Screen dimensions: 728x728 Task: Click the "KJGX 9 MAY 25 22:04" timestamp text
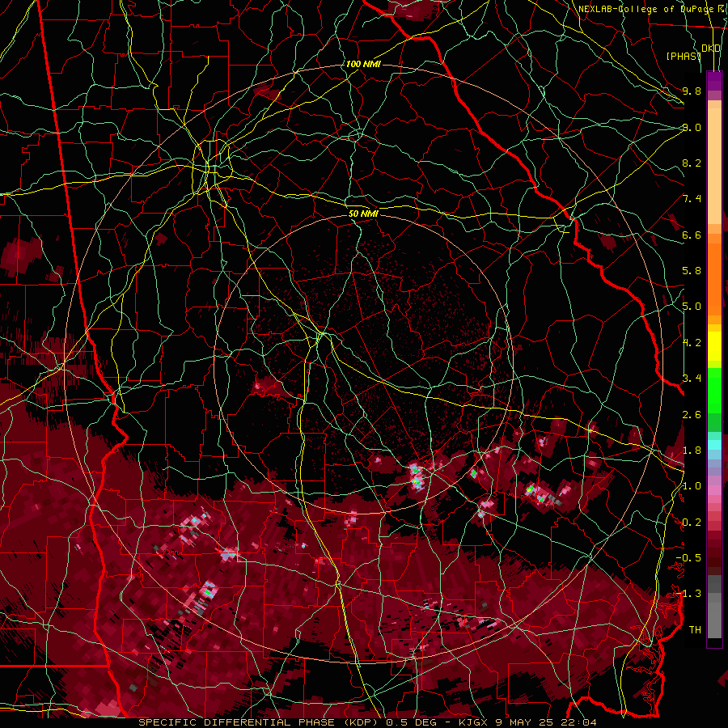point(527,722)
